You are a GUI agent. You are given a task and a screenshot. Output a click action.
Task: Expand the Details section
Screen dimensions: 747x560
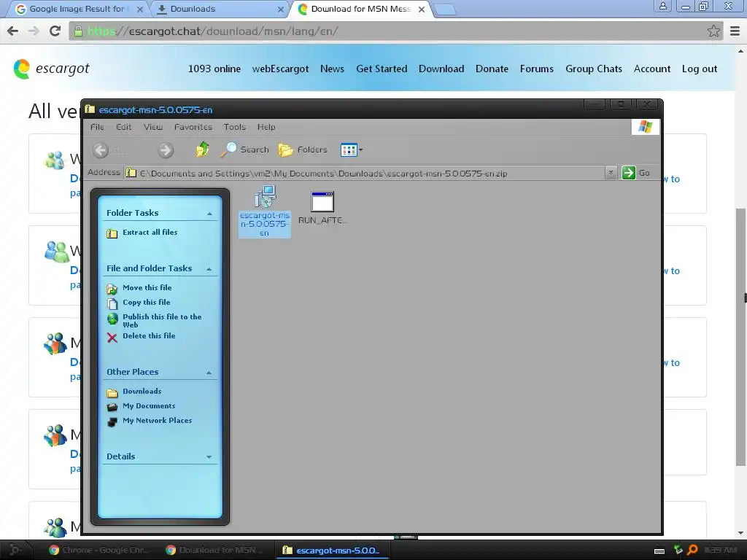(209, 457)
